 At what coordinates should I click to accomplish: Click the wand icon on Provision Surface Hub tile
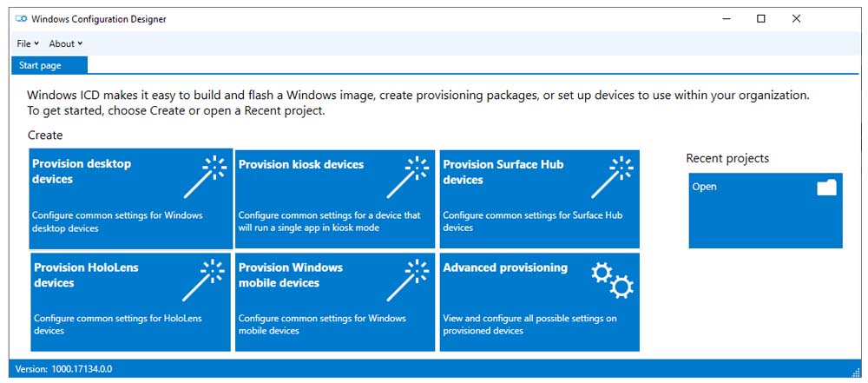(612, 175)
